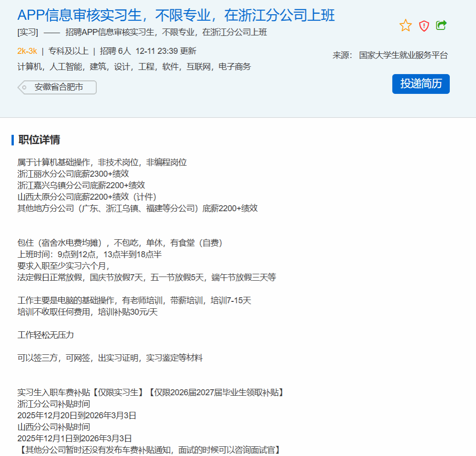Click the red shield report icon
This screenshot has width=476, height=456.
coord(424,26)
